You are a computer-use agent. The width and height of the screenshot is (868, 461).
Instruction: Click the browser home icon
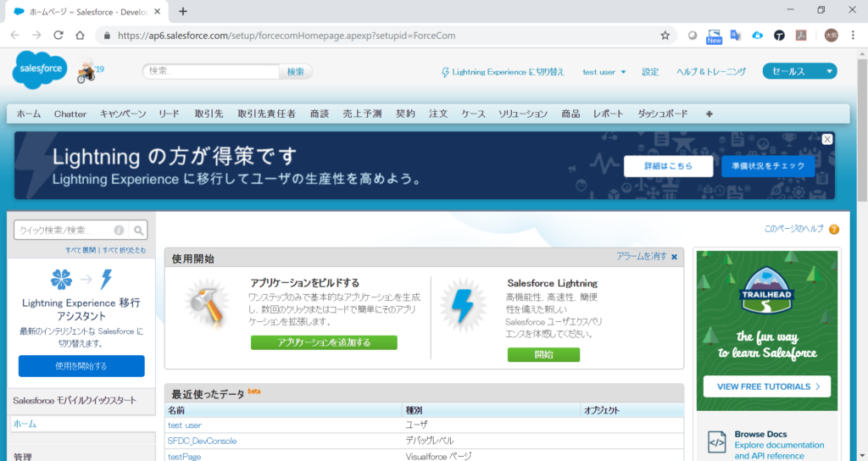click(80, 36)
